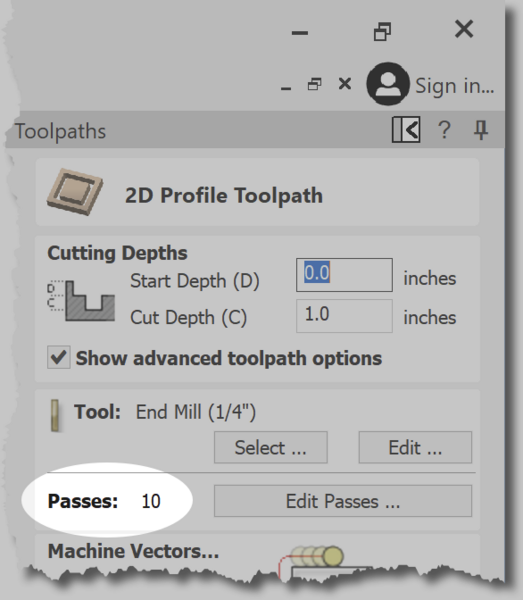
Task: Click the Cut Depth (C) label
Action: [189, 318]
